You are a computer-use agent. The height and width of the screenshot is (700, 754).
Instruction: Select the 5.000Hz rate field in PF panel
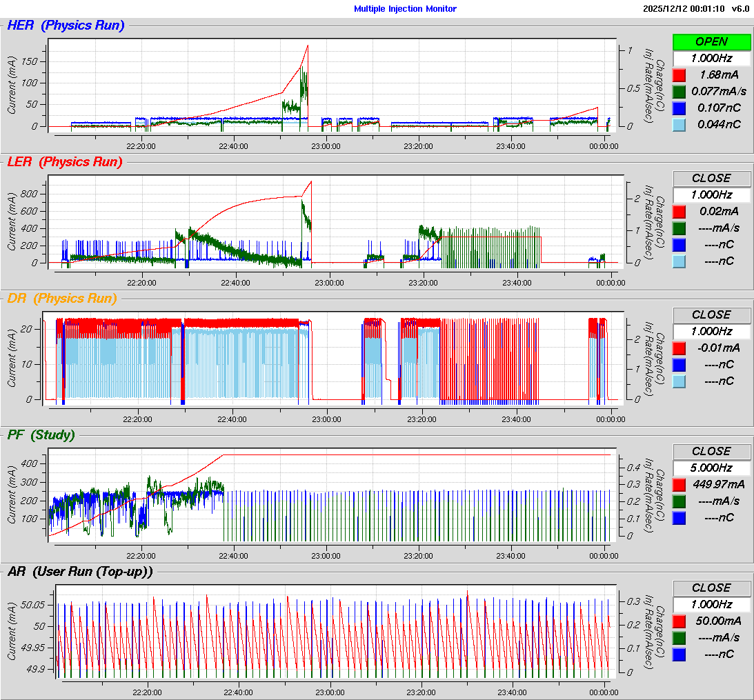coord(711,468)
